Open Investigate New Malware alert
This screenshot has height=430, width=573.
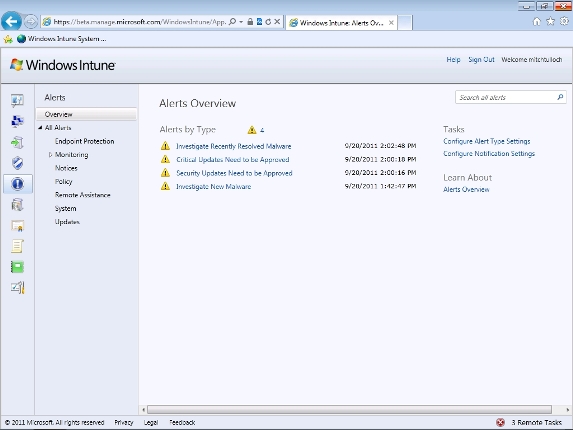point(213,186)
